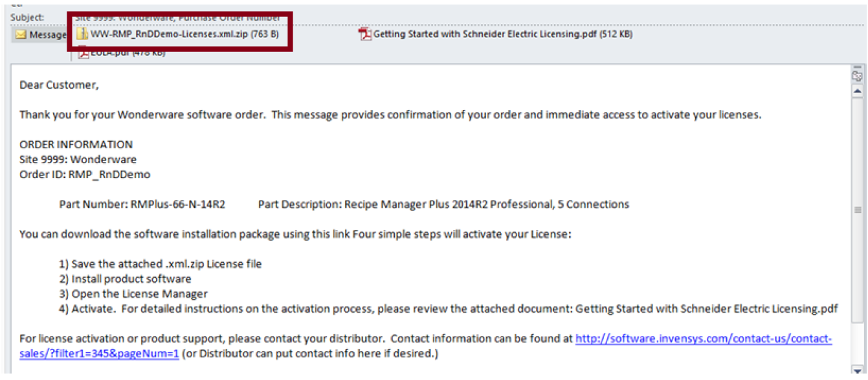Viewport: 868px width, 380px height.
Task: Click link text ending filter1=345&pageNum=1
Action: point(99,354)
